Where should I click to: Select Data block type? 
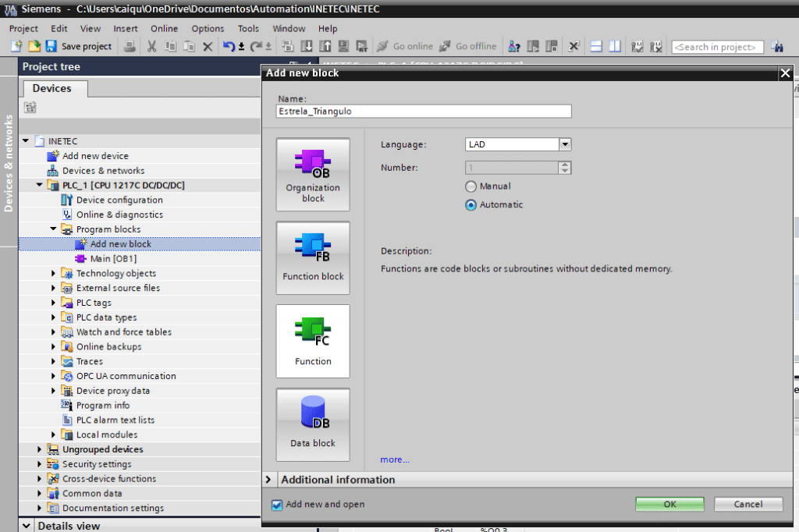click(x=313, y=425)
